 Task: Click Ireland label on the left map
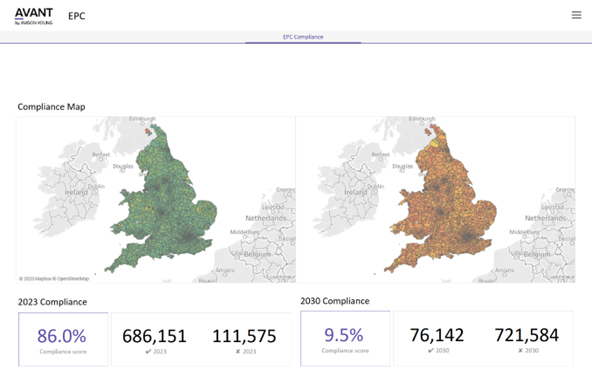pos(76,192)
